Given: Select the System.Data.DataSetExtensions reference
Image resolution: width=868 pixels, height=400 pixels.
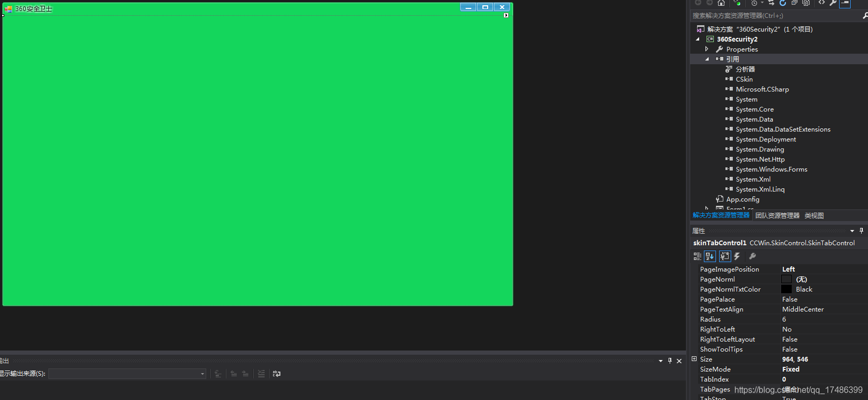Looking at the screenshot, I should (x=783, y=129).
